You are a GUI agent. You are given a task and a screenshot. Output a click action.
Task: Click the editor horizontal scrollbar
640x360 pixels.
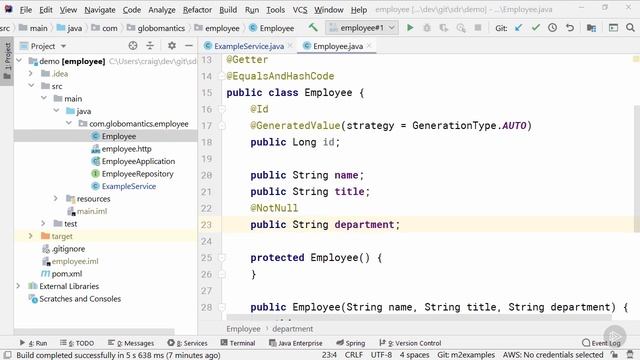click(x=418, y=316)
